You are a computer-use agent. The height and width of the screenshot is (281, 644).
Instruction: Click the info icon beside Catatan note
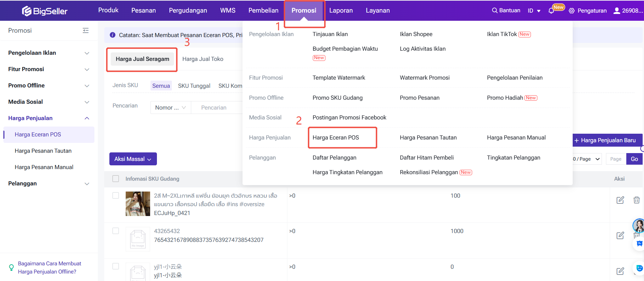tap(113, 35)
